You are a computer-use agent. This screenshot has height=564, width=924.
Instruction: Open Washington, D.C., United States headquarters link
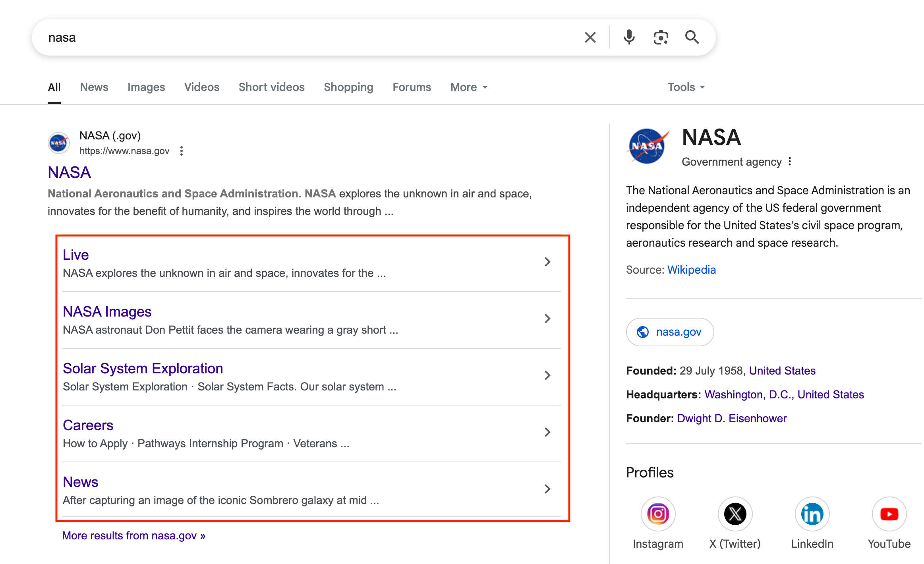pos(784,394)
